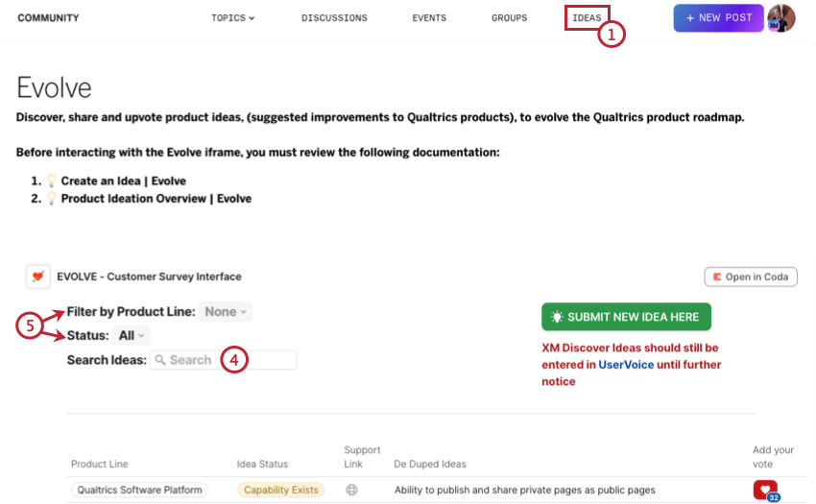The image size is (816, 504).
Task: Click the Coda logo icon
Action: 716,277
